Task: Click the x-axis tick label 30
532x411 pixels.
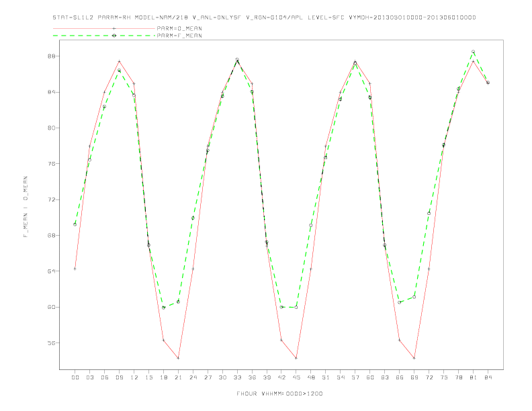Action: (x=222, y=377)
